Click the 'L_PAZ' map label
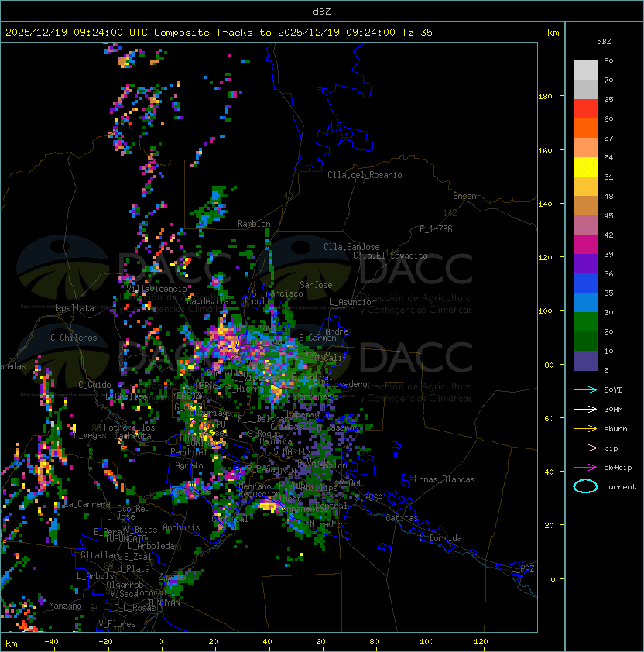644x652 pixels. point(522,569)
